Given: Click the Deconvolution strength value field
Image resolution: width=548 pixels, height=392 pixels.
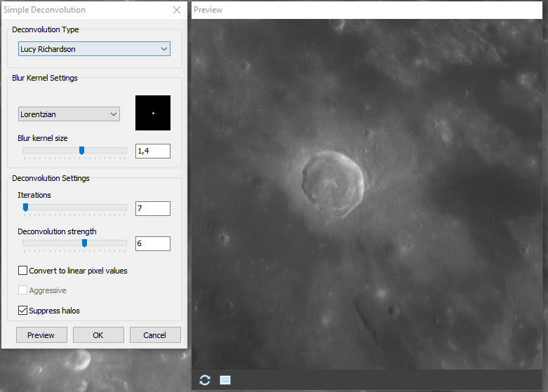Looking at the screenshot, I should click(x=153, y=243).
